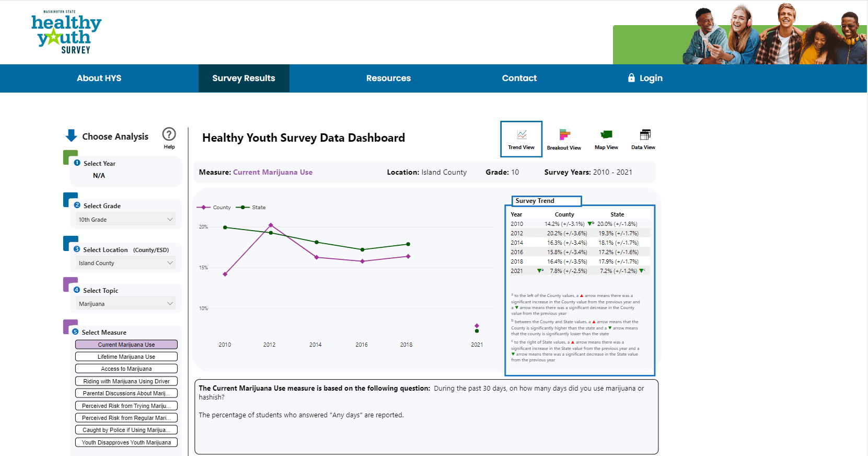Open the Data View table icon
Screen dimensions: 868x456
[x=645, y=135]
